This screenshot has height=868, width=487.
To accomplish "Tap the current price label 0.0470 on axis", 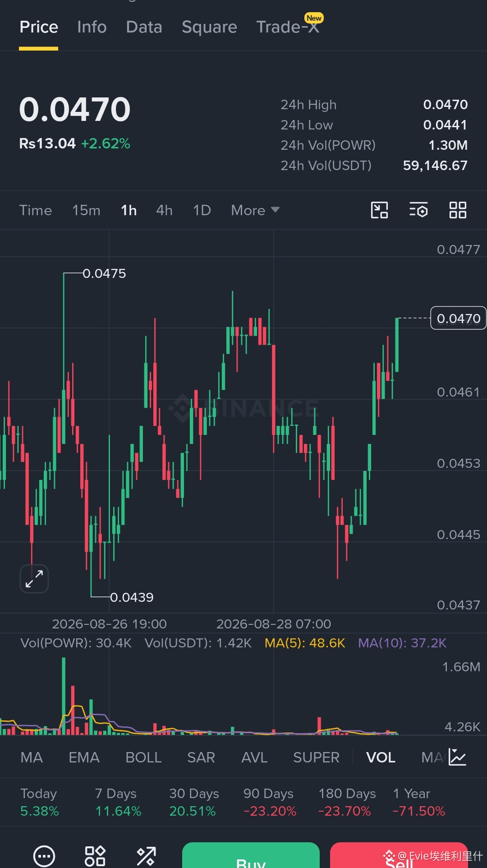I will tap(458, 319).
